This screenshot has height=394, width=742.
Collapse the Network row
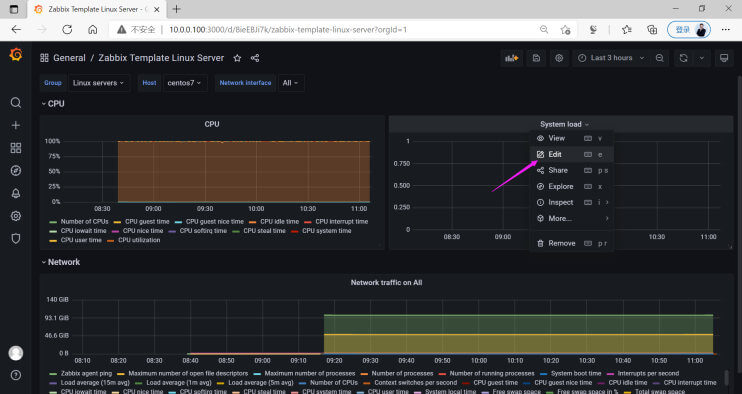(x=61, y=262)
